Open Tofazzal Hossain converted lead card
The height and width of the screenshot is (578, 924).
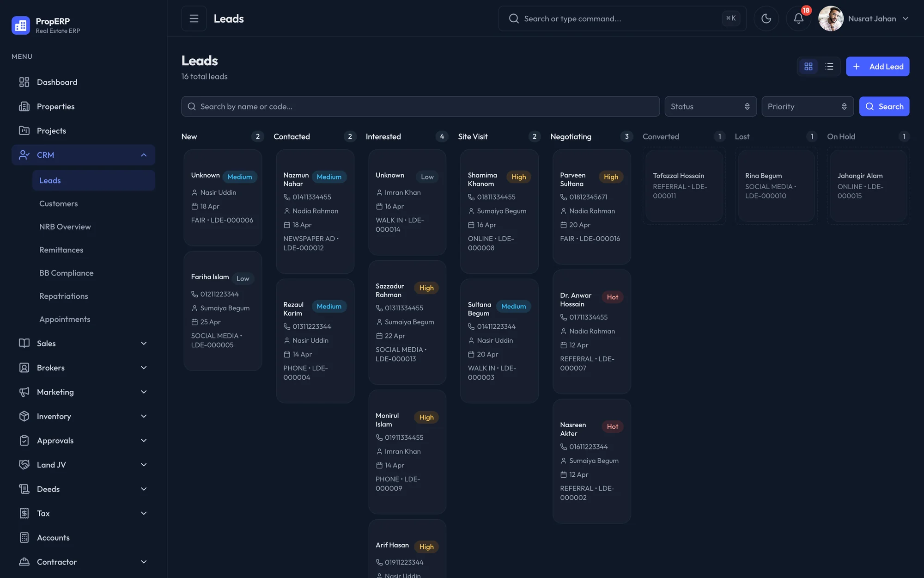[x=684, y=185]
